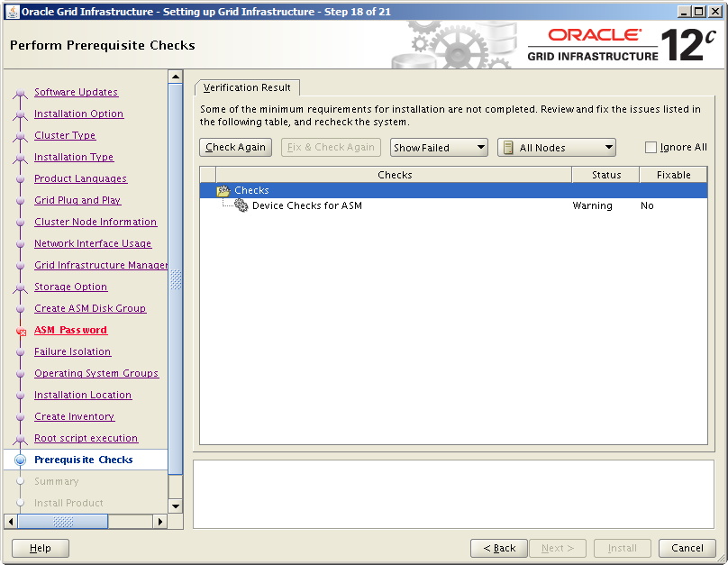
Task: Open the Help button
Action: pyautogui.click(x=41, y=548)
